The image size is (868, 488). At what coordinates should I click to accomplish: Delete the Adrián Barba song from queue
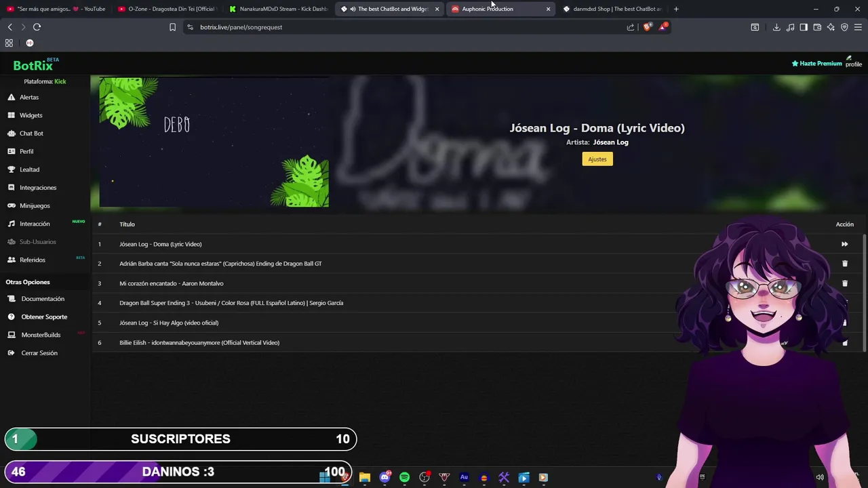(x=844, y=264)
